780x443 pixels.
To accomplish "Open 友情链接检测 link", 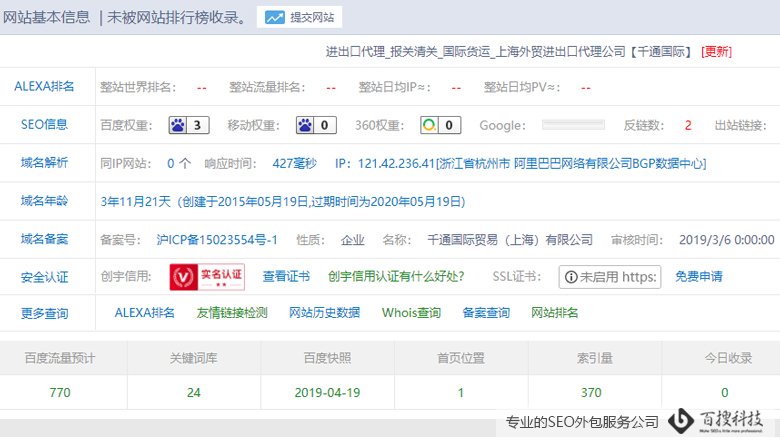I will 232,313.
